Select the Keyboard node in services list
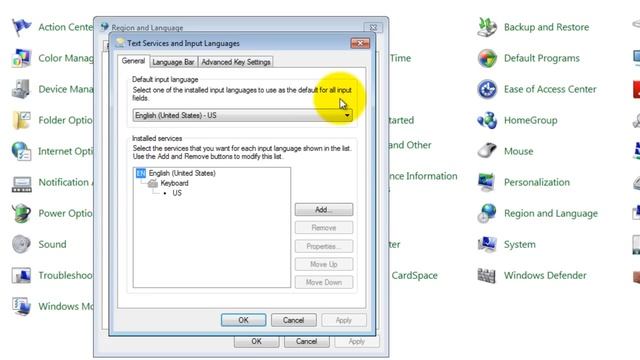 click(174, 183)
